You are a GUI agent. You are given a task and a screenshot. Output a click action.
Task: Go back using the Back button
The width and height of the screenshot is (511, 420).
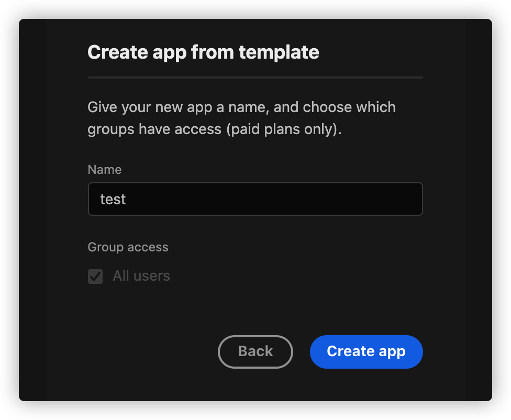coord(255,351)
